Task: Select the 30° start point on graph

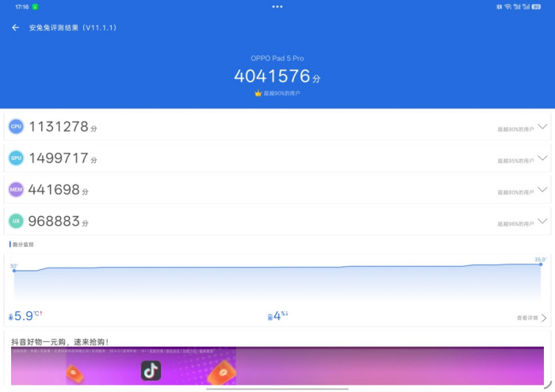Action: (x=14, y=270)
